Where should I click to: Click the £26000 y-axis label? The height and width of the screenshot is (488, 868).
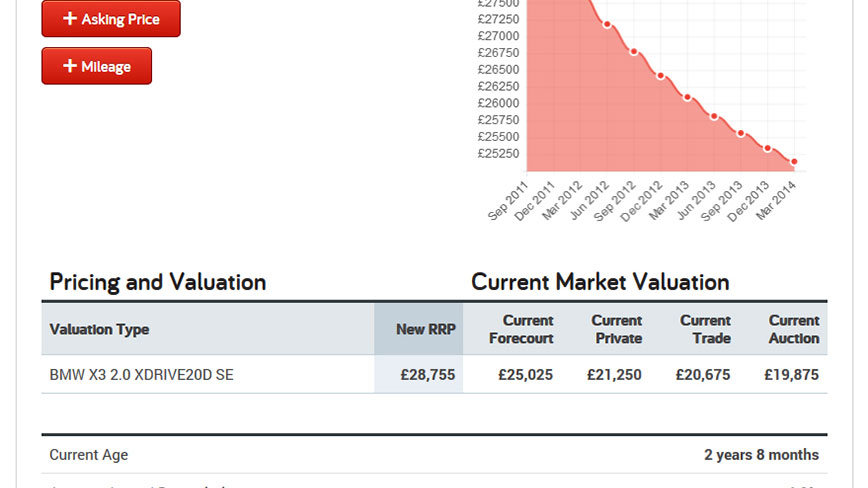click(x=498, y=103)
